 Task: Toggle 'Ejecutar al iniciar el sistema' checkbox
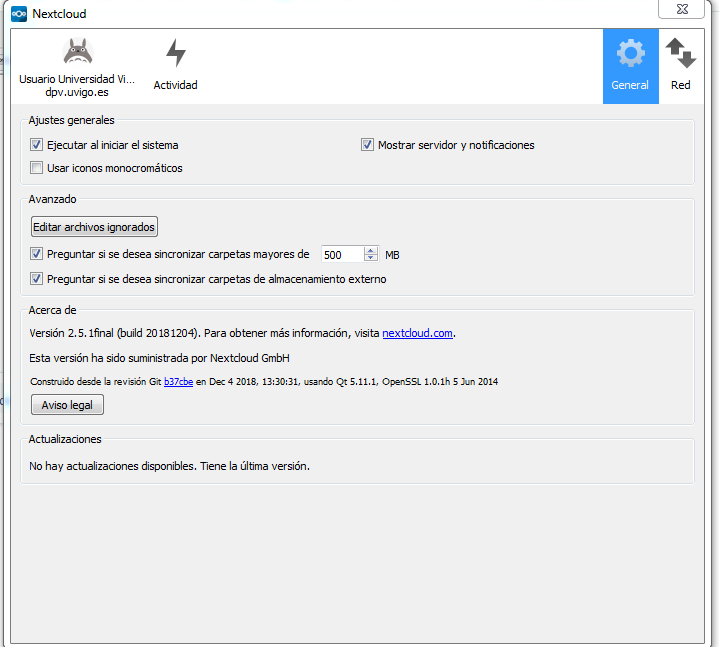[37, 145]
